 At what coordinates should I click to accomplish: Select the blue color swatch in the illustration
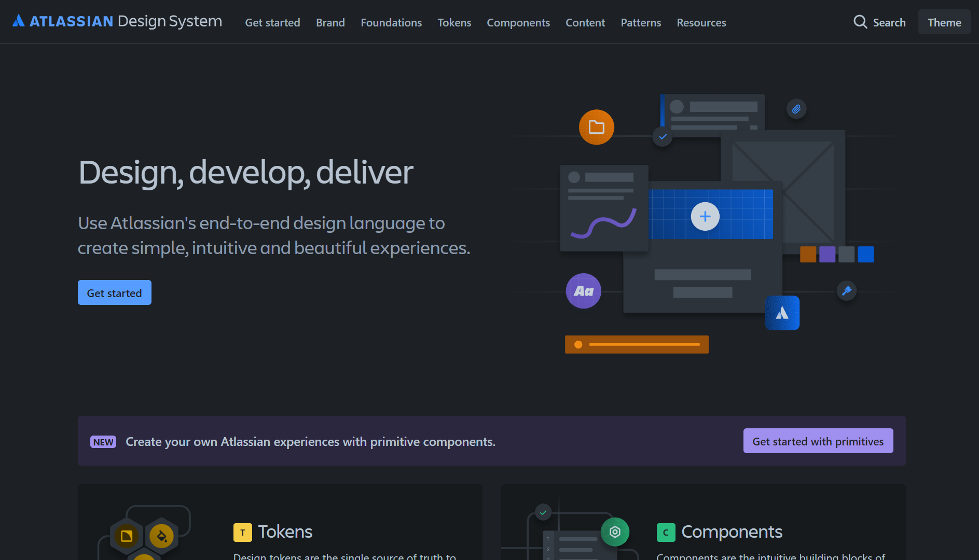click(x=866, y=254)
